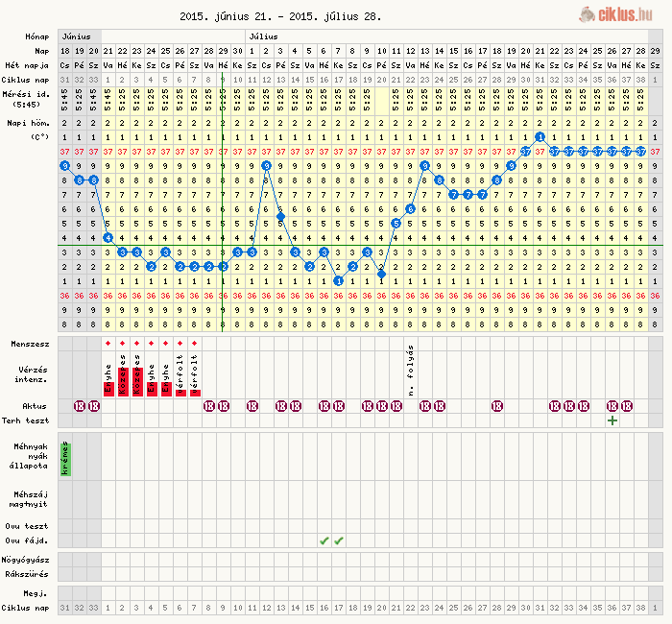
Task: Select the ovulation pain checkmark on July 7
Action: [x=338, y=540]
